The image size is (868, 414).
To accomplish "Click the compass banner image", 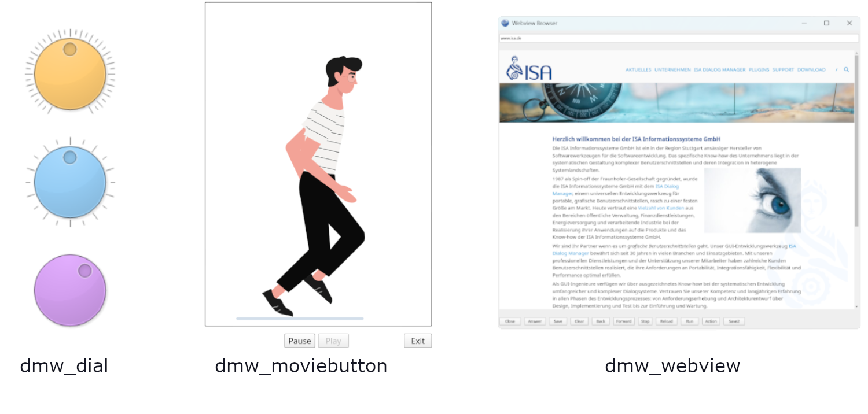I will click(x=676, y=103).
